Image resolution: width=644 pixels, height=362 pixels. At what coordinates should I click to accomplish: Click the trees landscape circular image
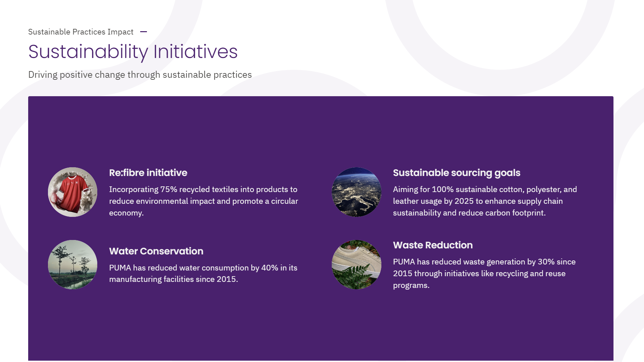(72, 264)
